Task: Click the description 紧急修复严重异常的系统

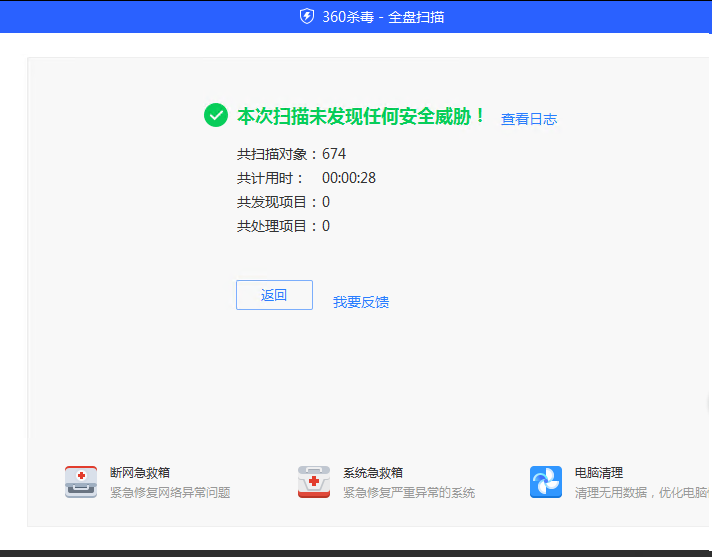Action: pos(409,493)
